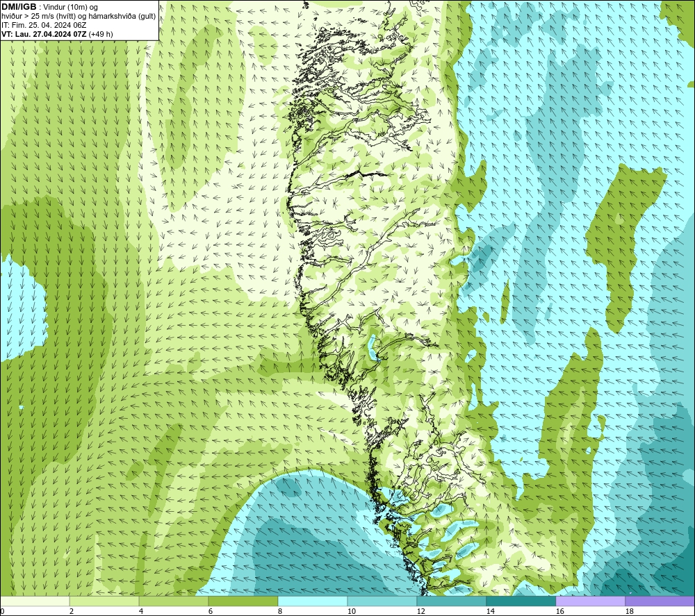Click the 'hviður > 25 m/s (hvítt)' line
This screenshot has width=695, height=616.
[x=39, y=17]
